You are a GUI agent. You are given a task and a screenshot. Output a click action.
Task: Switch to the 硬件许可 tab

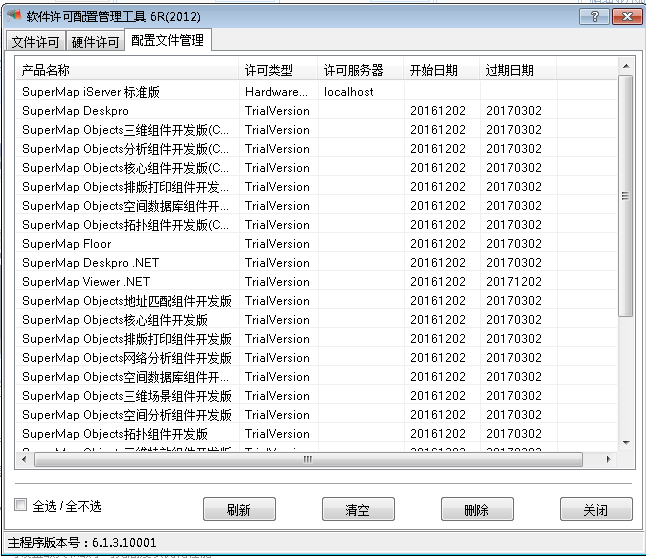[95, 42]
